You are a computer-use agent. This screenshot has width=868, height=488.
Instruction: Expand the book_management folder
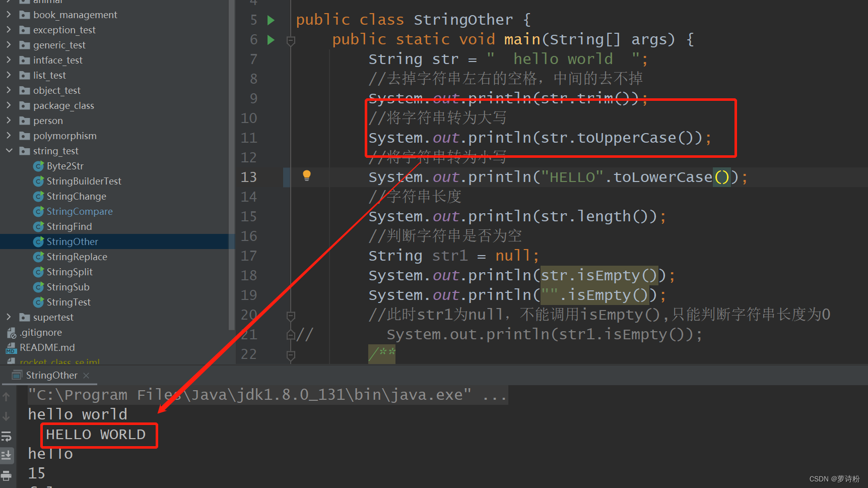click(9, 15)
